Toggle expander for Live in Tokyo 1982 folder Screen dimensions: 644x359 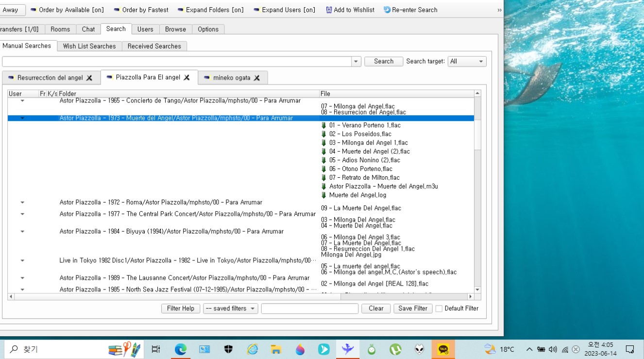(22, 260)
